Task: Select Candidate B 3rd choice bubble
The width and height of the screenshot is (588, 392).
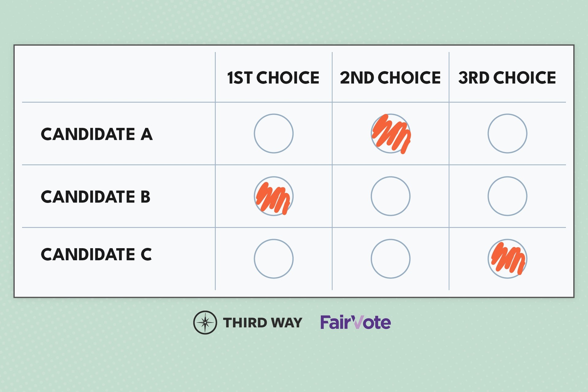Action: [507, 196]
